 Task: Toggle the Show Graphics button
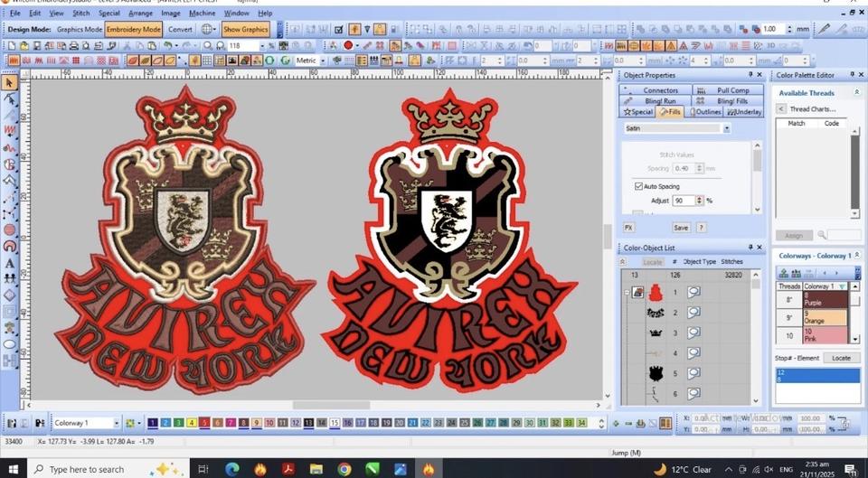[246, 29]
